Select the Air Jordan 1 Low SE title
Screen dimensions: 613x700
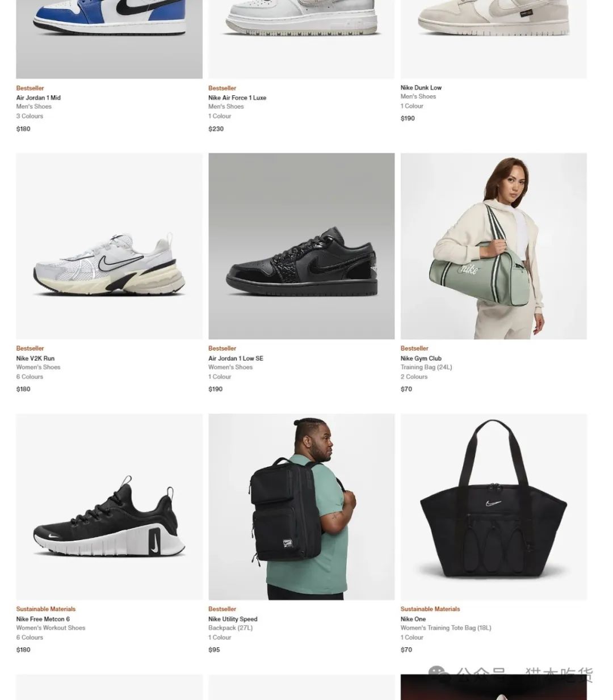[x=236, y=358]
